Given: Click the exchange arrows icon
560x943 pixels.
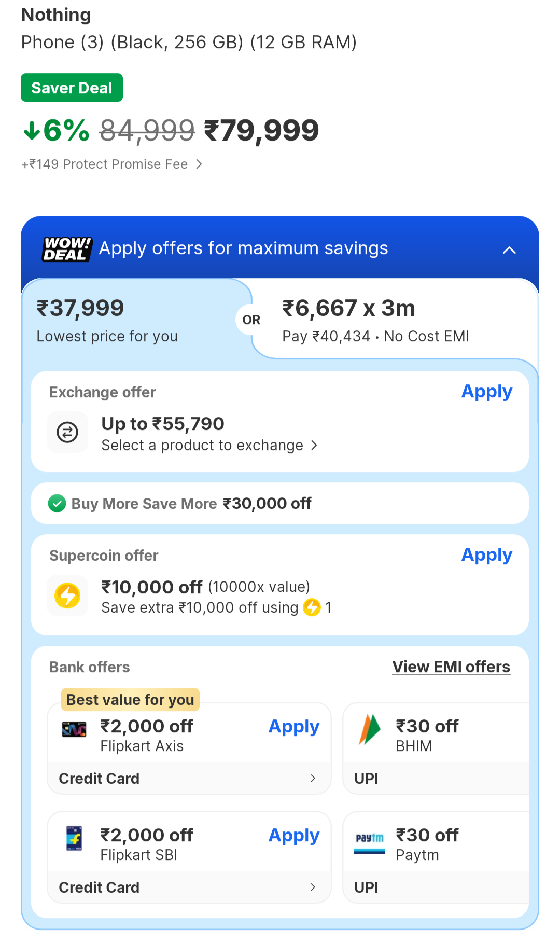Looking at the screenshot, I should click(x=67, y=432).
